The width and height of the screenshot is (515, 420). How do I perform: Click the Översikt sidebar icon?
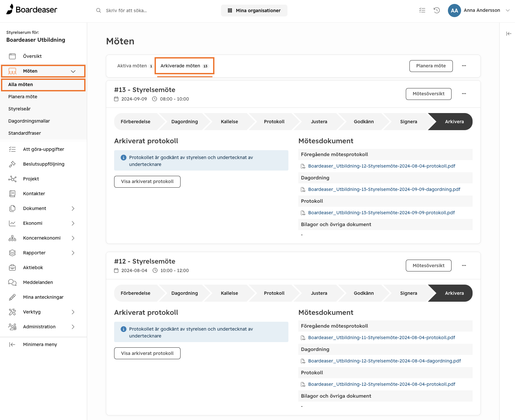pos(12,56)
